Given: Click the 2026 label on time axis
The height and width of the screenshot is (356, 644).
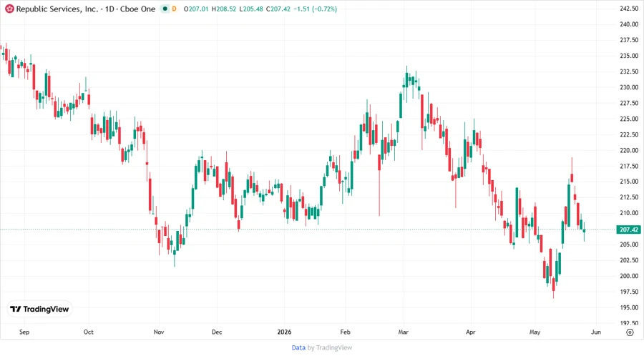Looking at the screenshot, I should click(284, 332).
